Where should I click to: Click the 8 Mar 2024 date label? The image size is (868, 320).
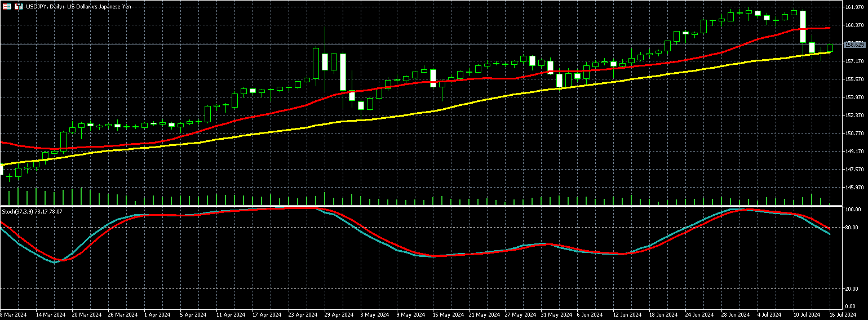click(14, 314)
